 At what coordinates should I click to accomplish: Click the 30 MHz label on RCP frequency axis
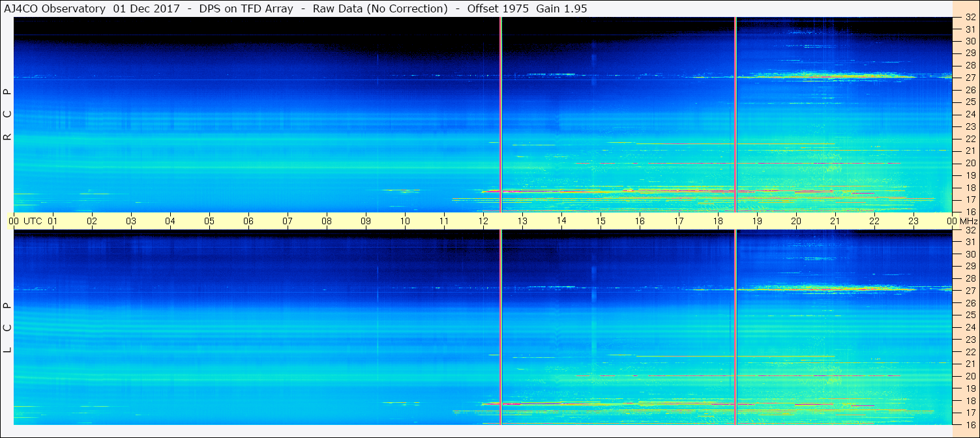970,41
